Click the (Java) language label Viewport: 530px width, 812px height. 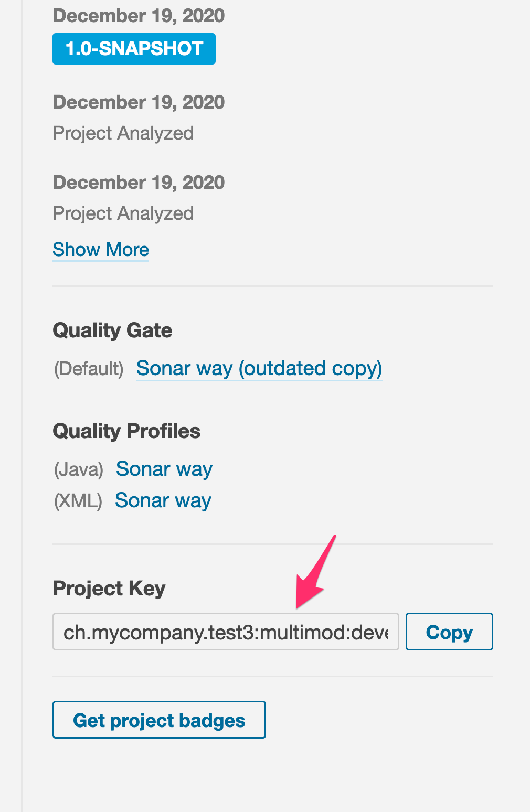tap(79, 469)
